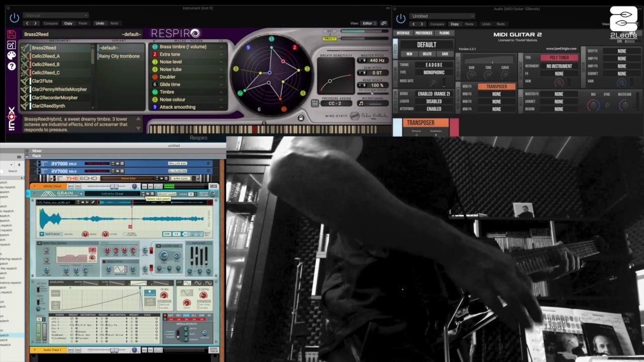Adjust the Mix knob in MIDI Guitar mixer
The height and width of the screenshot is (362, 644).
click(594, 105)
